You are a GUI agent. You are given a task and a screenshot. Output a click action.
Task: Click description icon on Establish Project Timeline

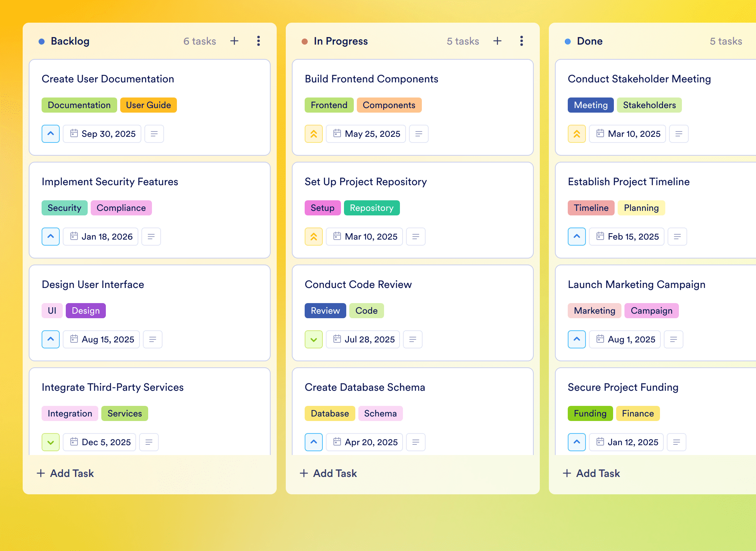pos(677,237)
